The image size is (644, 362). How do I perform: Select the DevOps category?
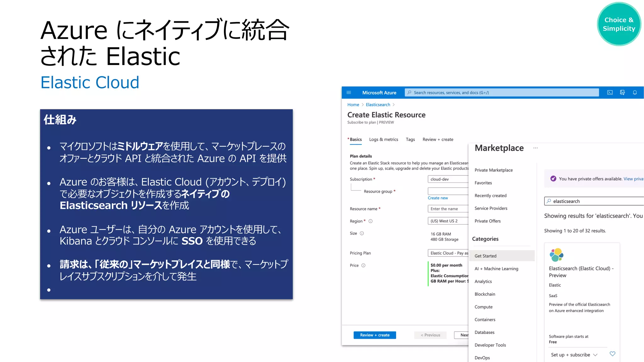tap(482, 358)
